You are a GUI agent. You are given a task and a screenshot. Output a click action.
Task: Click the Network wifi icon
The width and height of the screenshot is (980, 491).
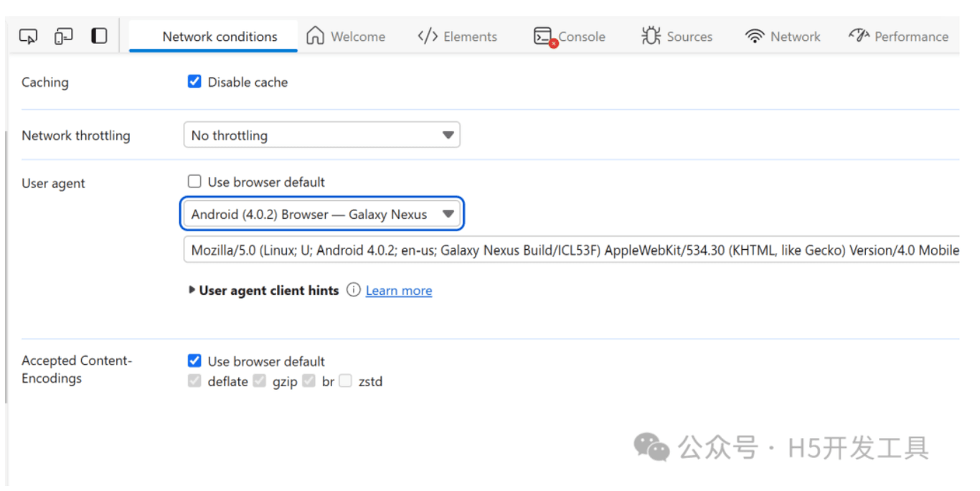[x=755, y=36]
